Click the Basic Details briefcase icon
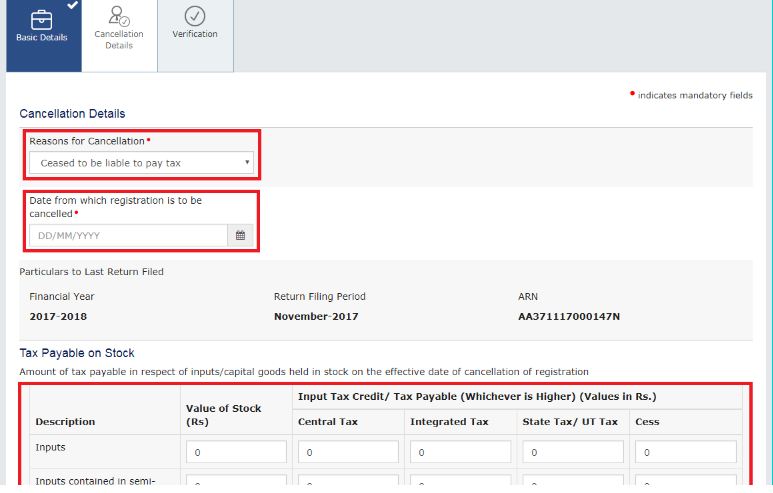This screenshot has width=773, height=493. click(42, 17)
